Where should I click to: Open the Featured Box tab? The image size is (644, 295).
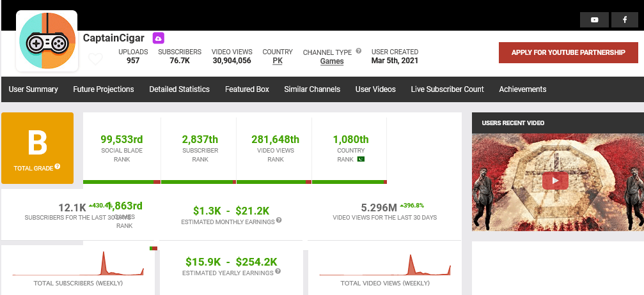[x=247, y=89]
